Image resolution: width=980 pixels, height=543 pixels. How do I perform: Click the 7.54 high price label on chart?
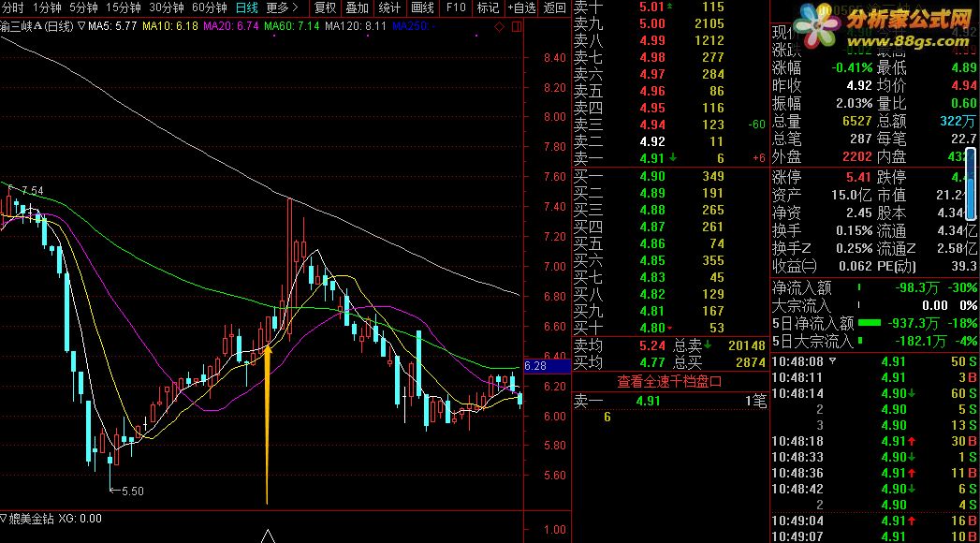(x=33, y=191)
